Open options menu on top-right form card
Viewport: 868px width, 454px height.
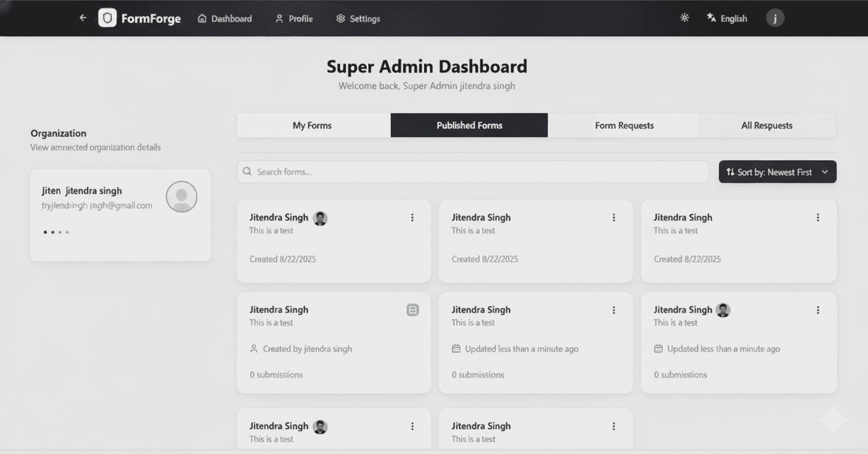(818, 218)
